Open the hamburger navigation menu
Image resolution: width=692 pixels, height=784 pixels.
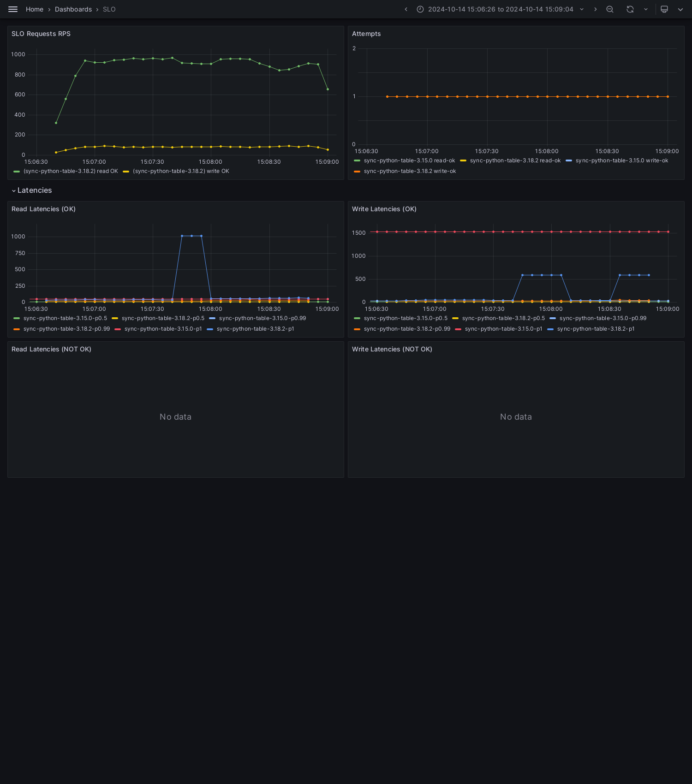(x=13, y=9)
